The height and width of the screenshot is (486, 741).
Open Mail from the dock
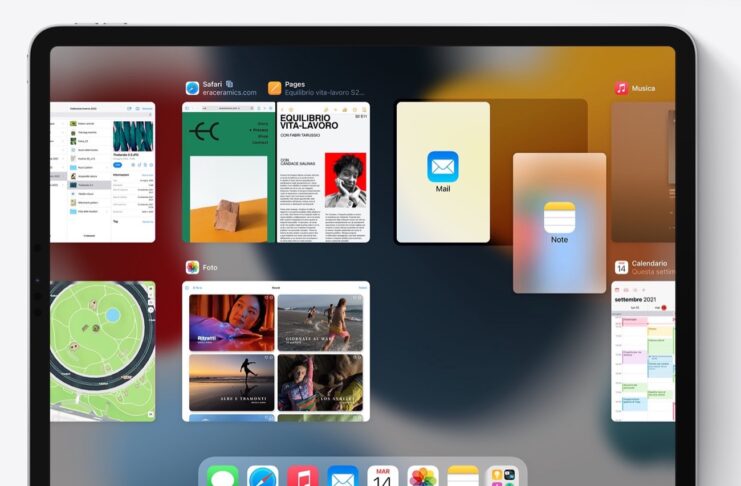[343, 476]
